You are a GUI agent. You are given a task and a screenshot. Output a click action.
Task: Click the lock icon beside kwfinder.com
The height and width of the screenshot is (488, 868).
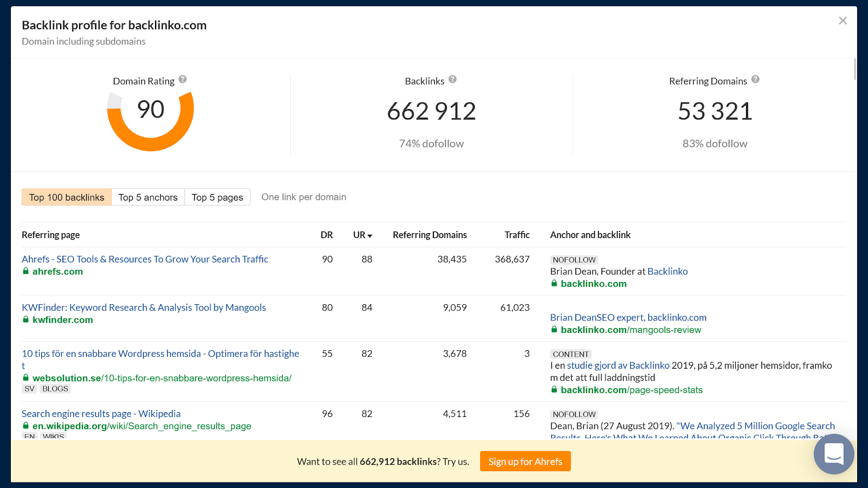click(25, 319)
